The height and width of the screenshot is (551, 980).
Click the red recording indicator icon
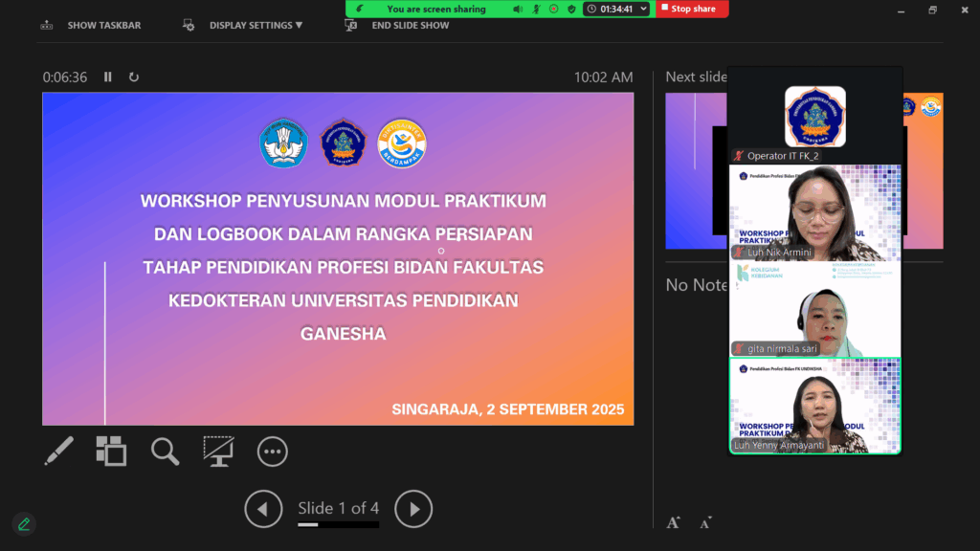click(554, 9)
